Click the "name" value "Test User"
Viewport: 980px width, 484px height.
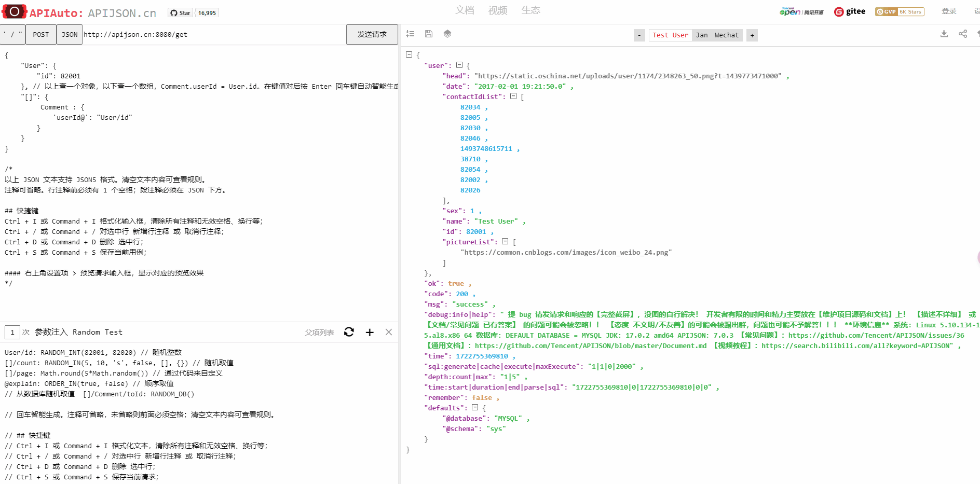(497, 222)
